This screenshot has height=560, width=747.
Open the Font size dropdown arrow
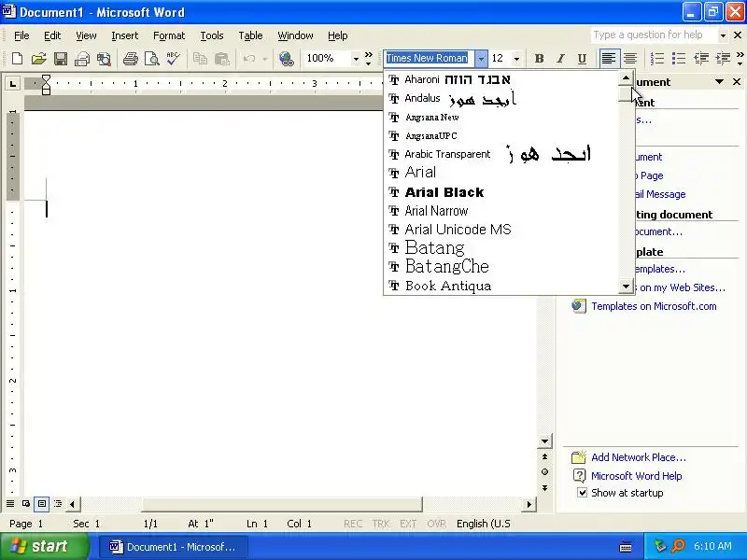tap(516, 59)
